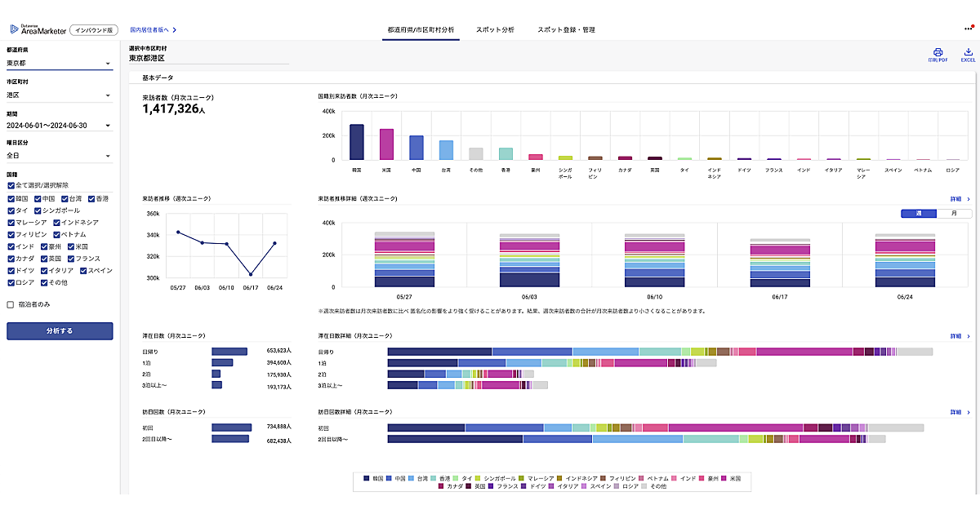
Task: Open the 都道府県 dropdown showing 東京都
Action: click(x=59, y=63)
